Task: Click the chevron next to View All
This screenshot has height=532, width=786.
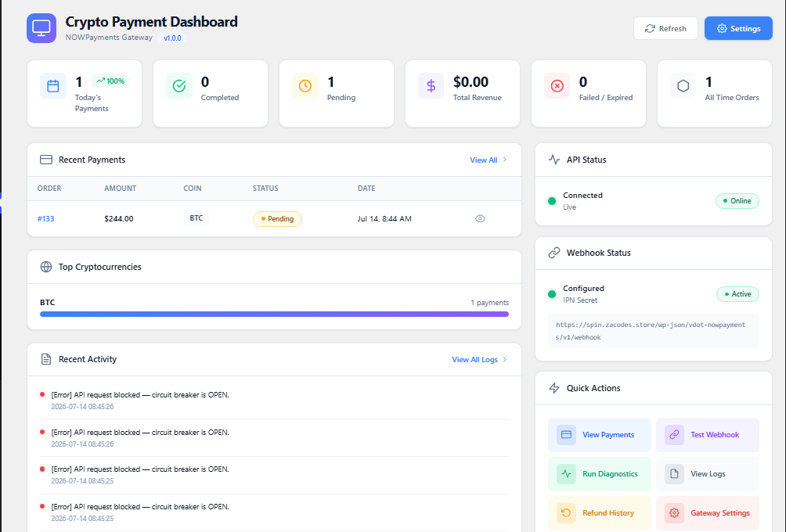Action: point(505,160)
